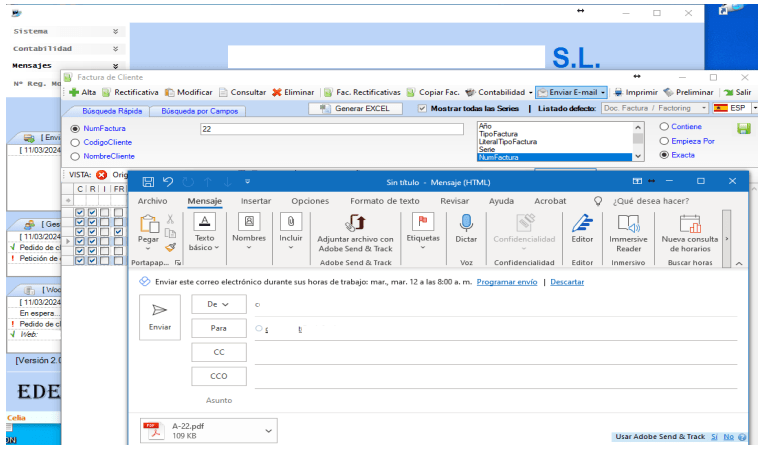Click Salir to exit Factura window
The height and width of the screenshot is (452, 764).
(x=738, y=92)
